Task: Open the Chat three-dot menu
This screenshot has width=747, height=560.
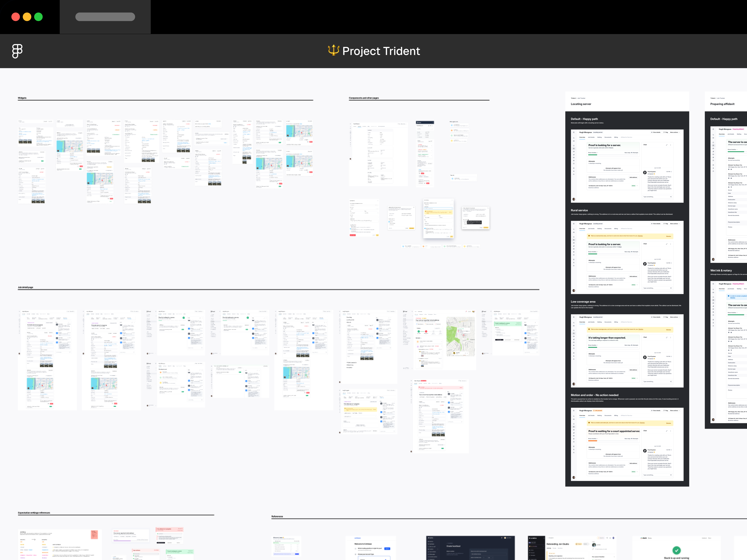Action: tap(671, 145)
